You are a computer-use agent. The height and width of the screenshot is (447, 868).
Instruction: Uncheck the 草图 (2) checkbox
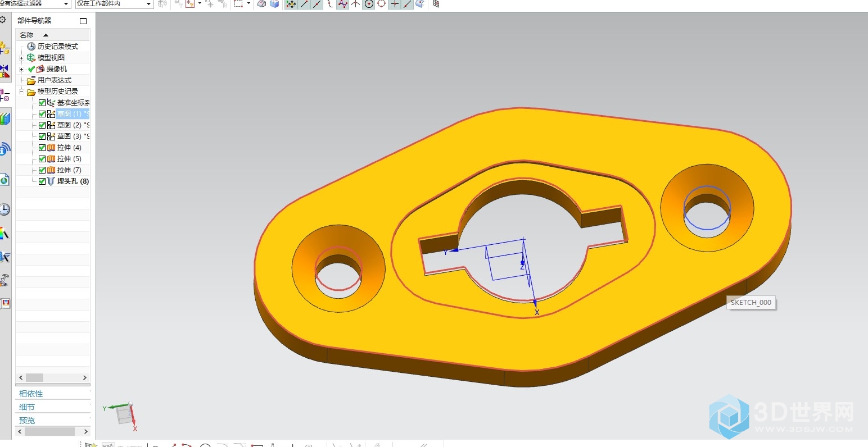pyautogui.click(x=42, y=125)
